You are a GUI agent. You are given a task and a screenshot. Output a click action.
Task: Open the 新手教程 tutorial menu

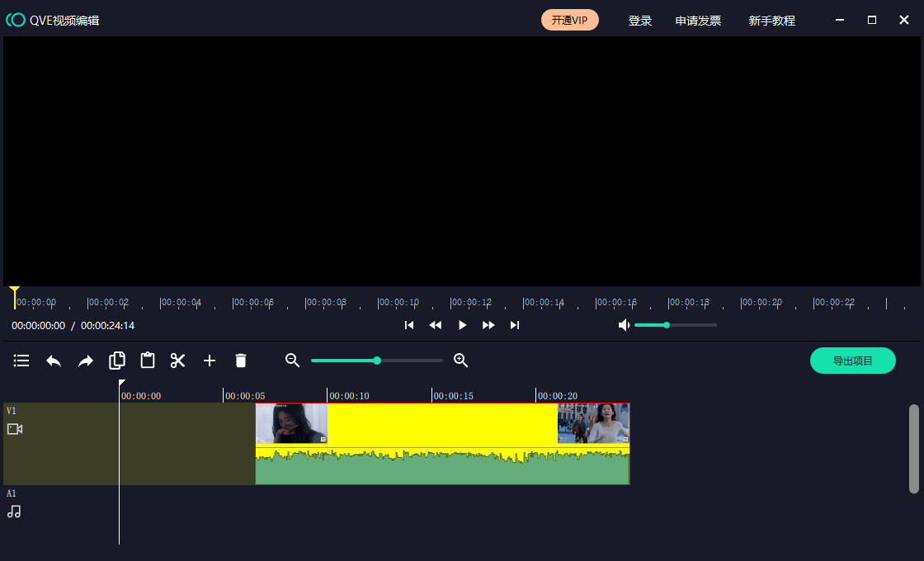point(771,21)
